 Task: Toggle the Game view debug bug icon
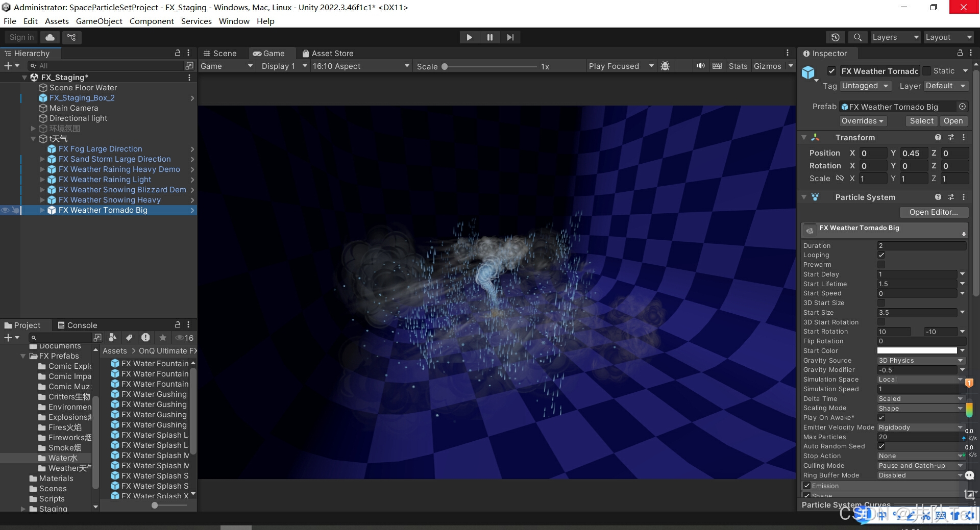click(x=665, y=66)
